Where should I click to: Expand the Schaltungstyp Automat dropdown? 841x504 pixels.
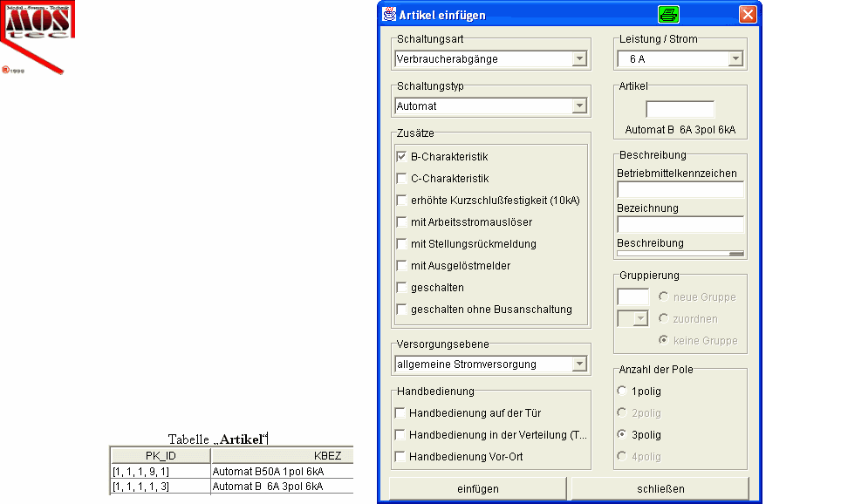(578, 106)
